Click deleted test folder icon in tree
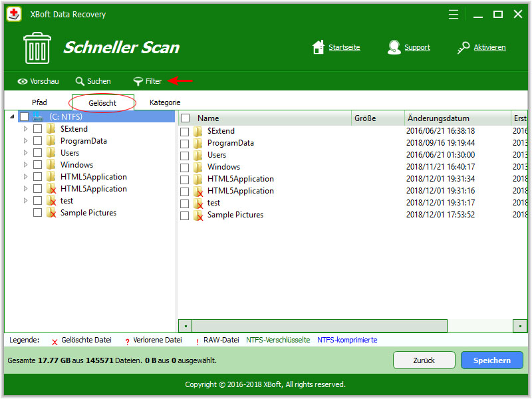 pyautogui.click(x=51, y=201)
